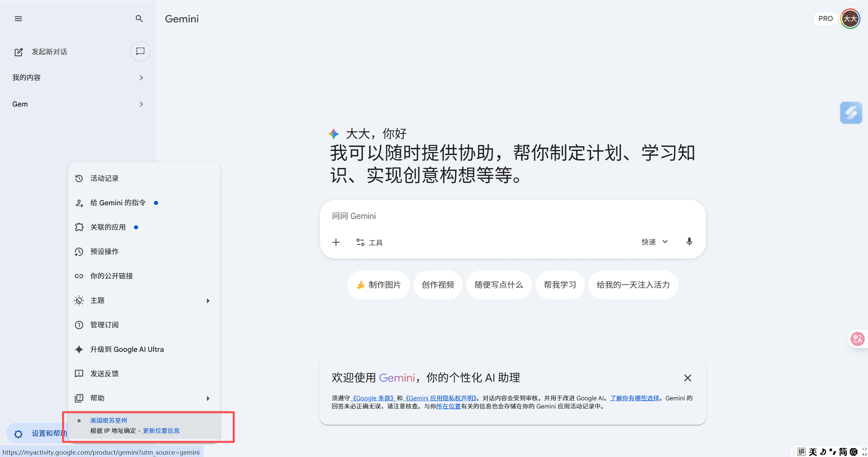
Task: Click the 大大 account avatar
Action: point(850,19)
